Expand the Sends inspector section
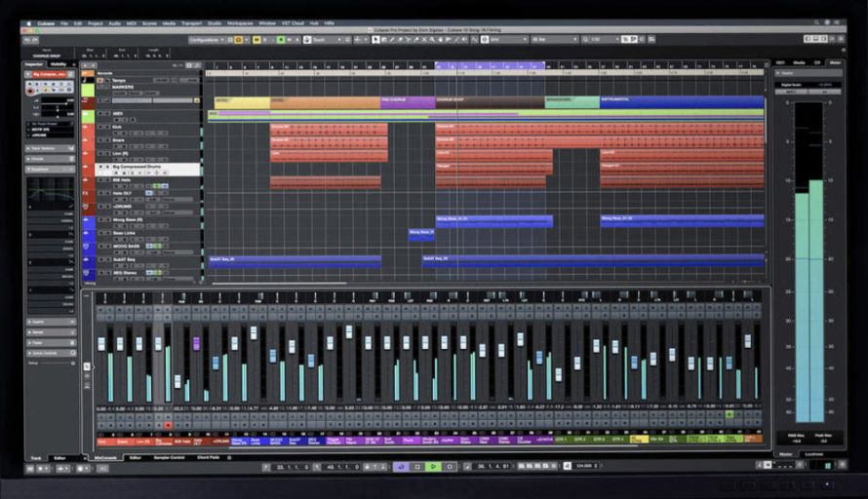868x499 pixels. (51, 332)
